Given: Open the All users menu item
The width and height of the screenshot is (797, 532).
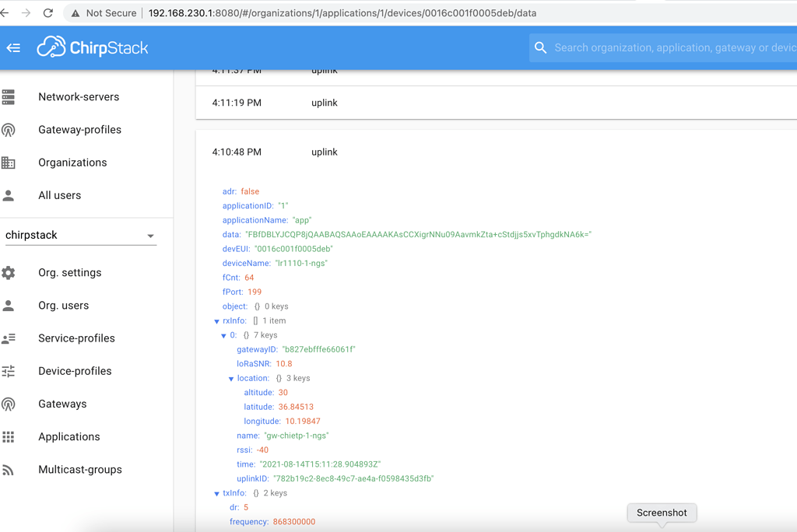Looking at the screenshot, I should click(59, 195).
